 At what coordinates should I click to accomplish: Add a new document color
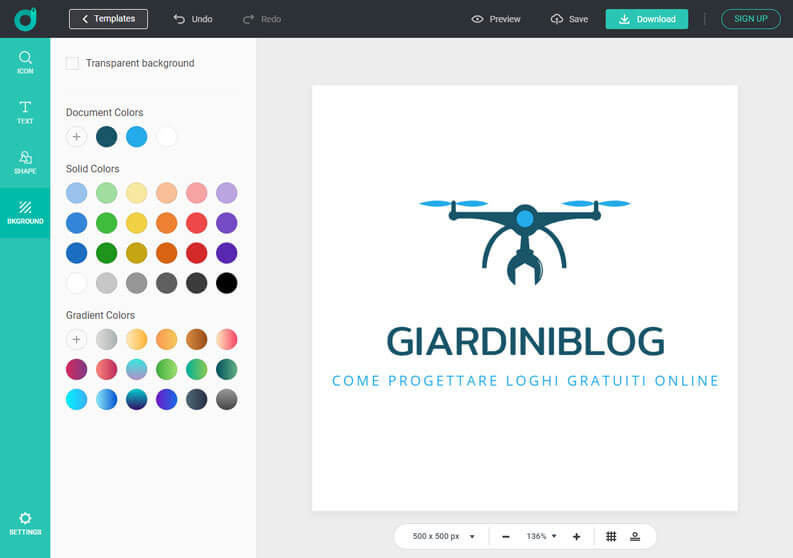(76, 137)
